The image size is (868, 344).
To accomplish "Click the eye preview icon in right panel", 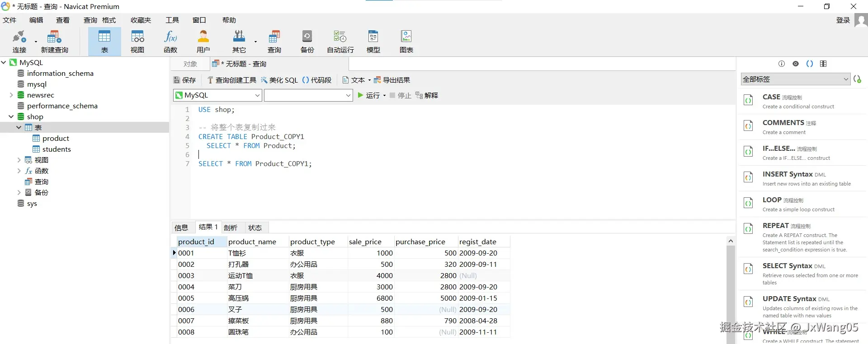I will 796,64.
